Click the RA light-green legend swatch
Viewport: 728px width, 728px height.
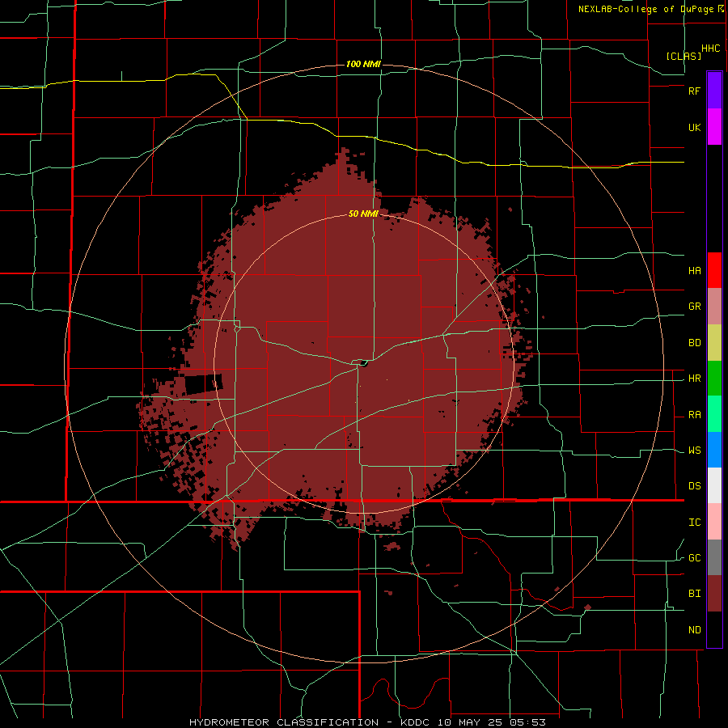(714, 414)
